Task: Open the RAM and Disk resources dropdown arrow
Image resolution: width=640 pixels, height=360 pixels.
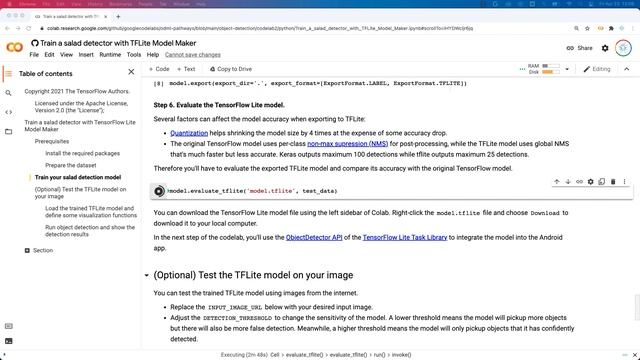Action: click(567, 69)
